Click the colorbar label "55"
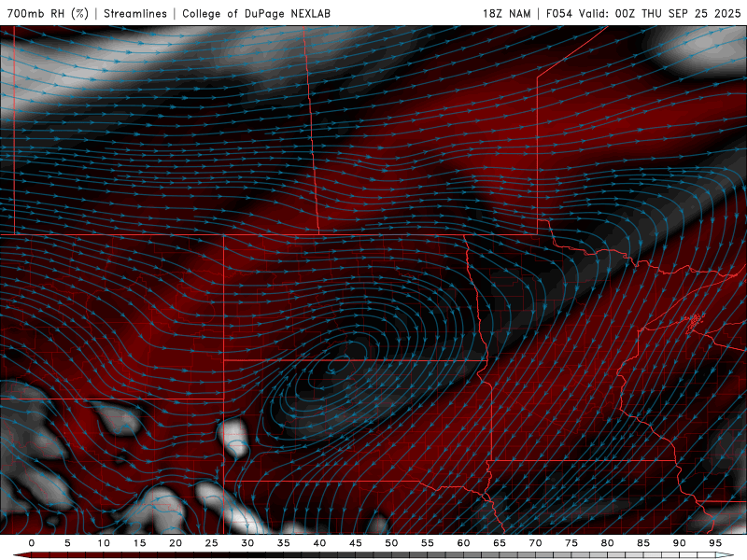747x560 pixels. click(x=428, y=543)
